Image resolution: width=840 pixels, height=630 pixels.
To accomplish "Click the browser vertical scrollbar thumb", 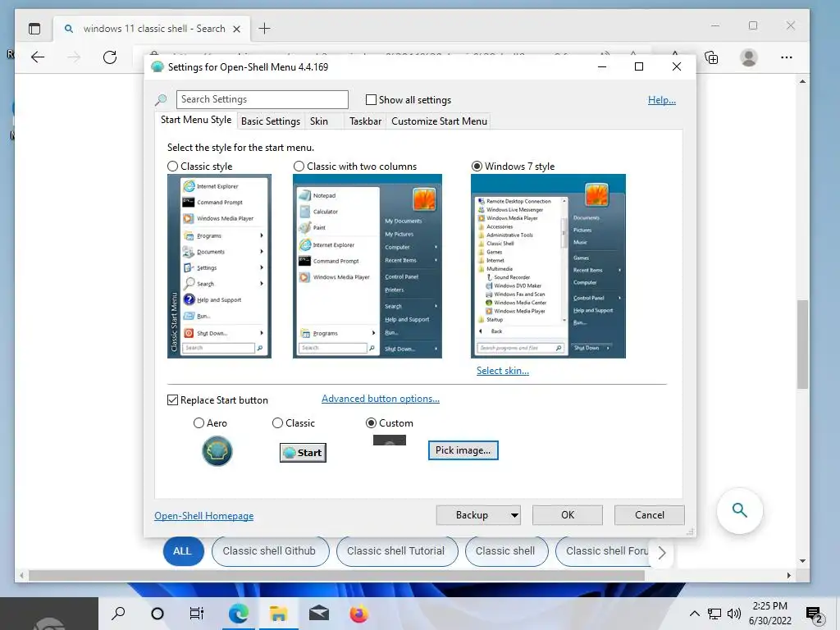I will click(802, 344).
